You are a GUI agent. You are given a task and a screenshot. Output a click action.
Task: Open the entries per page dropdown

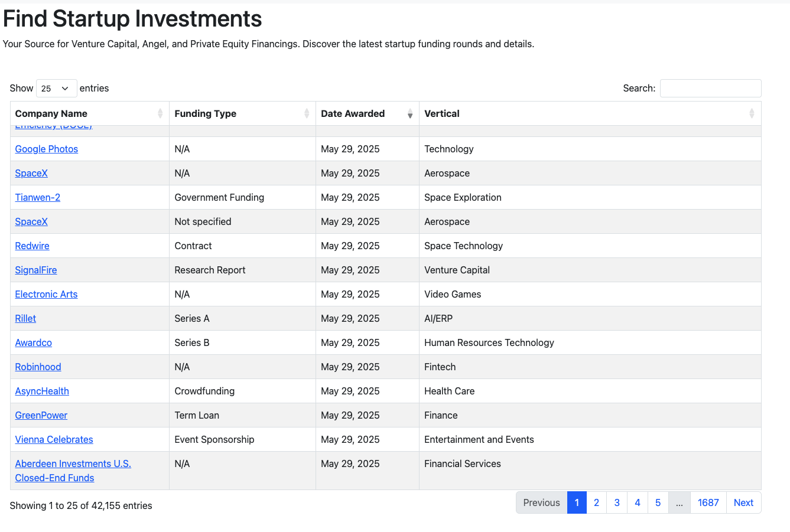(56, 89)
